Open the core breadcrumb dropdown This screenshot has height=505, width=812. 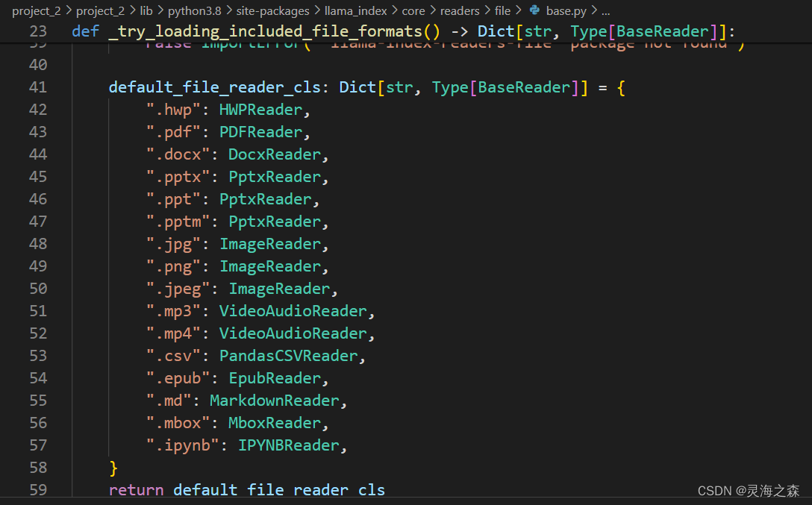click(413, 10)
